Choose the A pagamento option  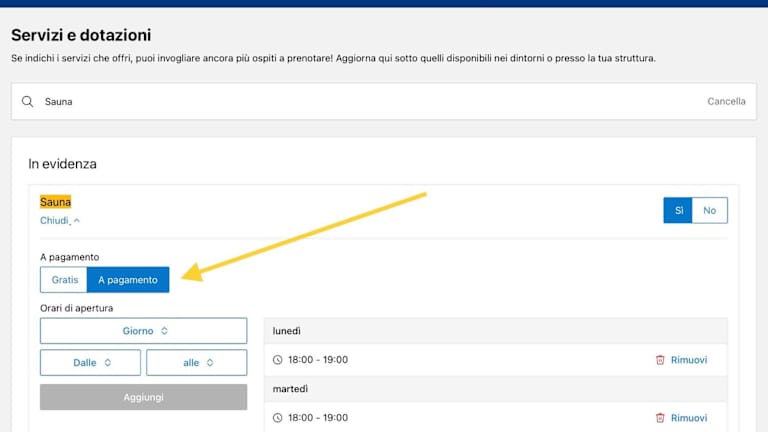click(x=128, y=280)
